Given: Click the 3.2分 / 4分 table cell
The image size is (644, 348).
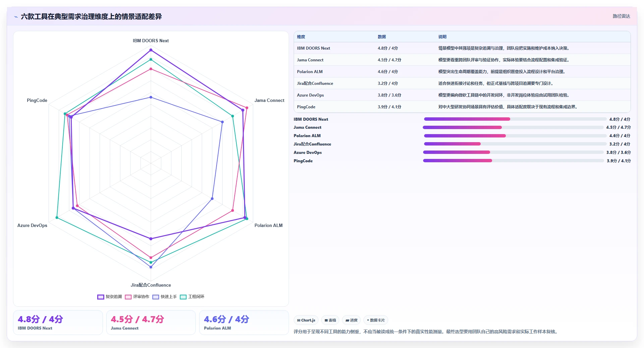Looking at the screenshot, I should [388, 83].
